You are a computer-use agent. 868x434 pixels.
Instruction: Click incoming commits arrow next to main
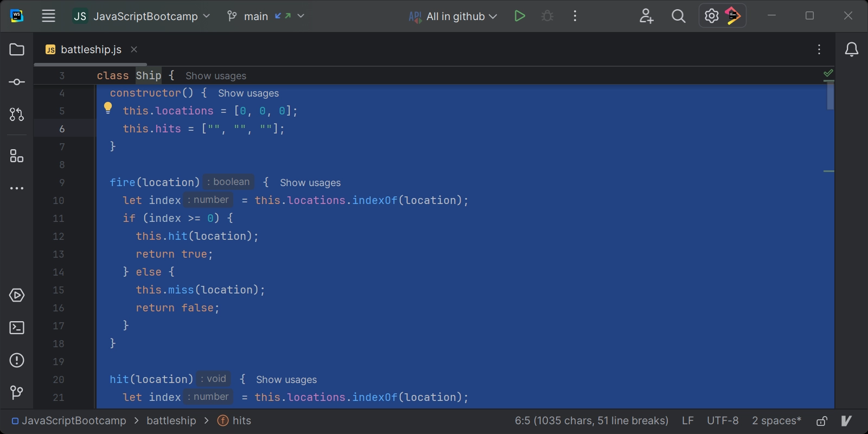pyautogui.click(x=278, y=16)
